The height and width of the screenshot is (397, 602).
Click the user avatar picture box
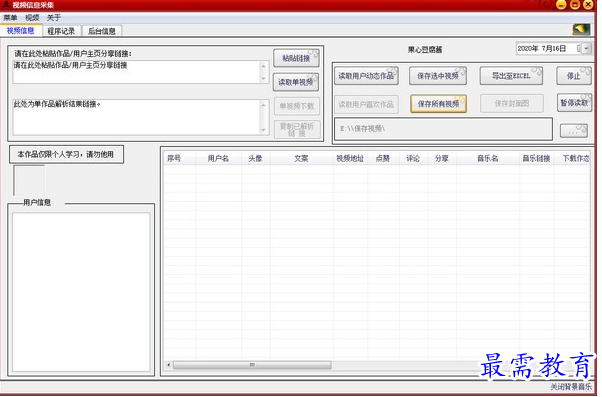click(x=29, y=180)
